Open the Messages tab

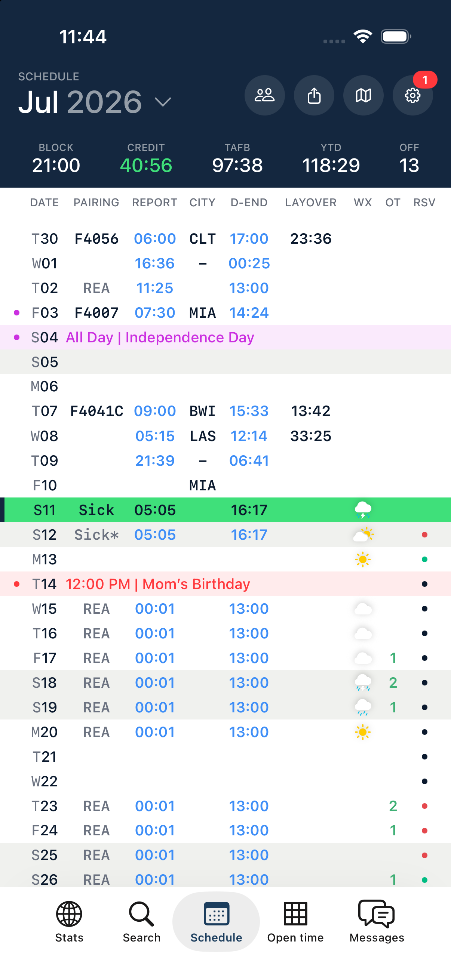[x=377, y=922]
